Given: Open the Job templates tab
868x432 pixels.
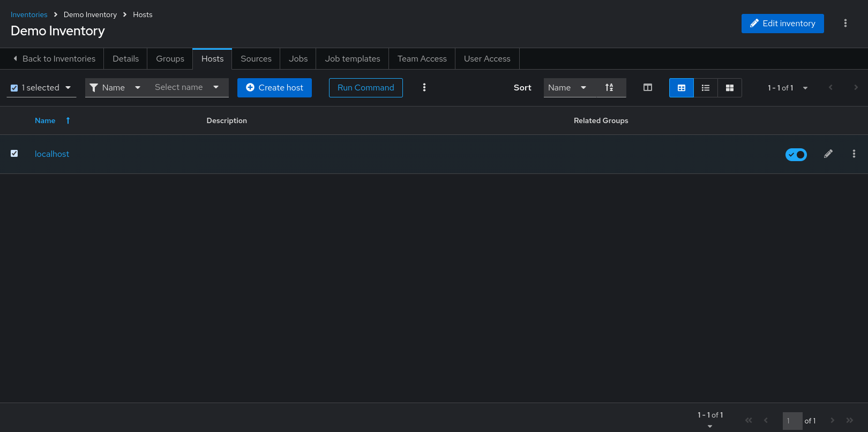Looking at the screenshot, I should click(353, 59).
